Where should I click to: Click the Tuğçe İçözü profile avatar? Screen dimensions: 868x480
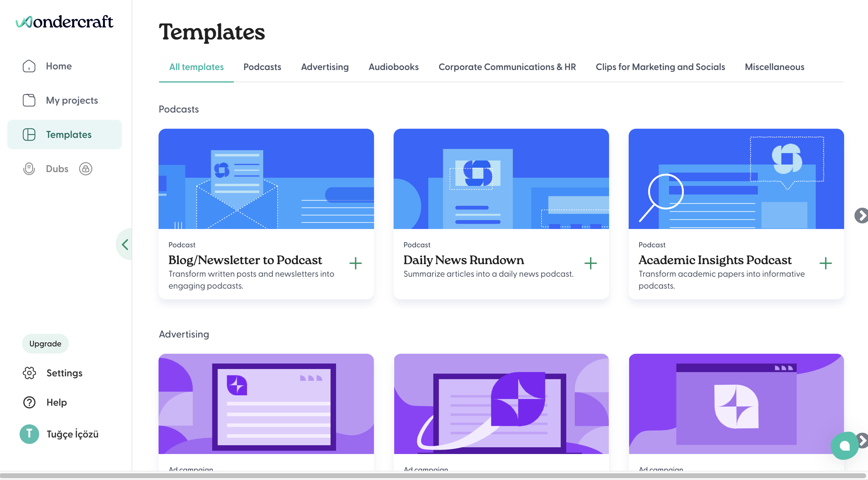(x=29, y=434)
